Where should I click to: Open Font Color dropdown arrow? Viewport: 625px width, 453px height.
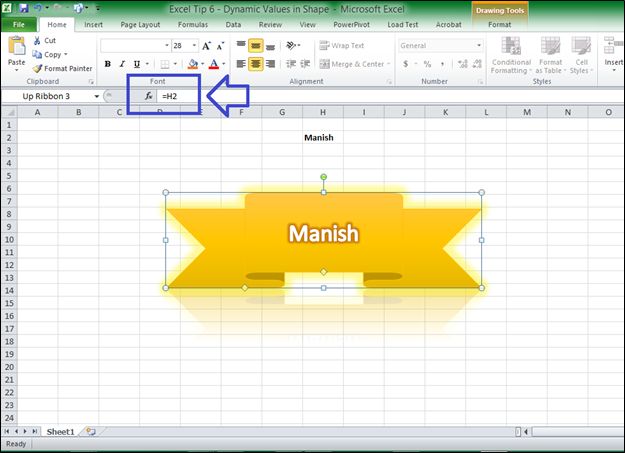point(224,64)
